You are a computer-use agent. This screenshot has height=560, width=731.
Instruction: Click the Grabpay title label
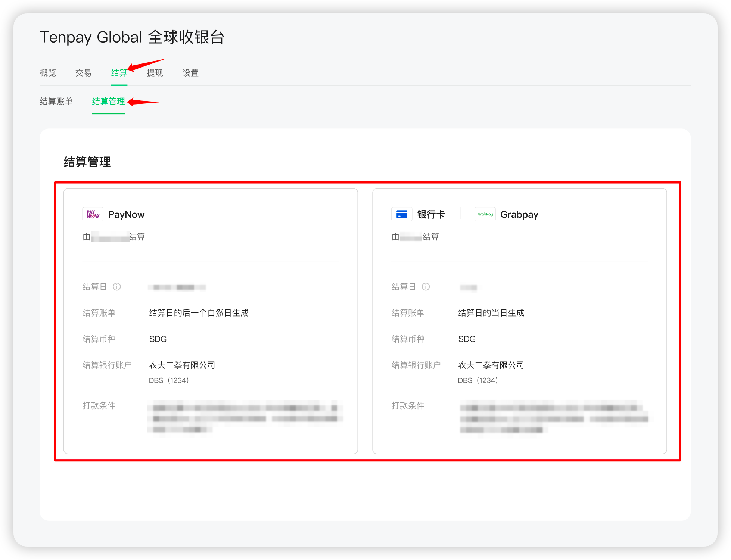click(x=519, y=215)
